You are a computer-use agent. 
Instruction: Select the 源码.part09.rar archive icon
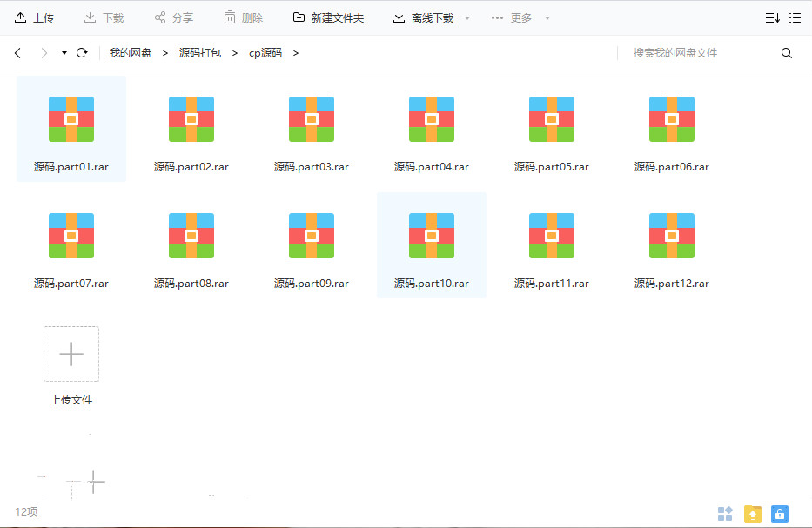point(312,236)
